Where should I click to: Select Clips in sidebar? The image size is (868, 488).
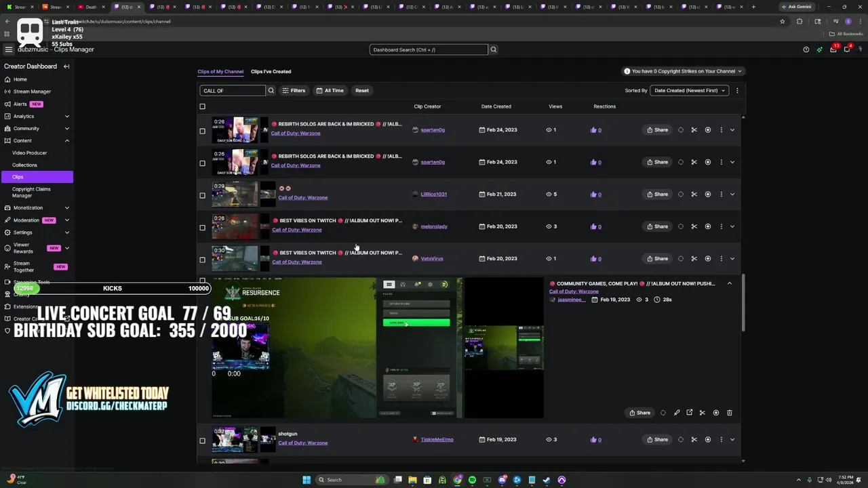pyautogui.click(x=37, y=177)
